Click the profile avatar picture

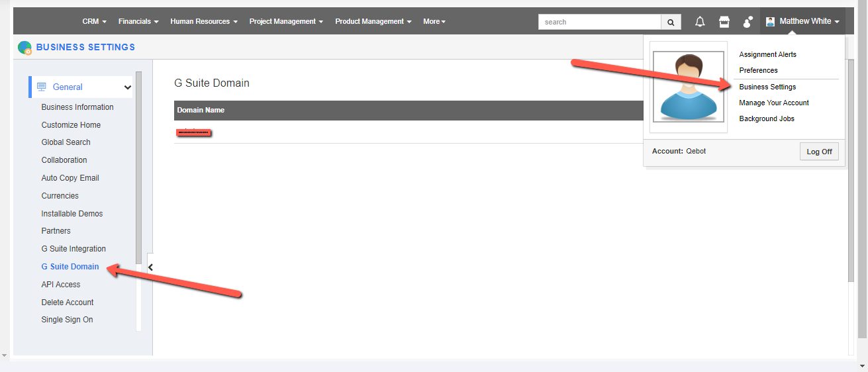tap(689, 87)
